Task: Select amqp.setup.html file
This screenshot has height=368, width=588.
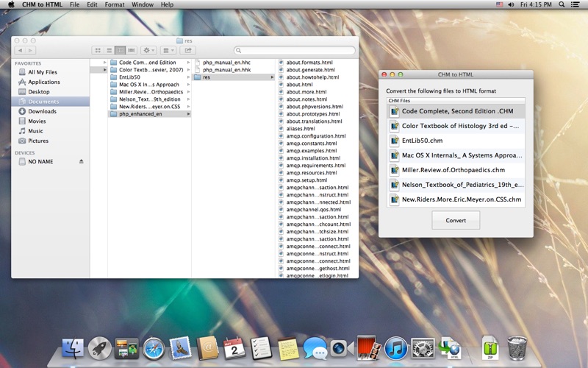Action: pos(306,180)
